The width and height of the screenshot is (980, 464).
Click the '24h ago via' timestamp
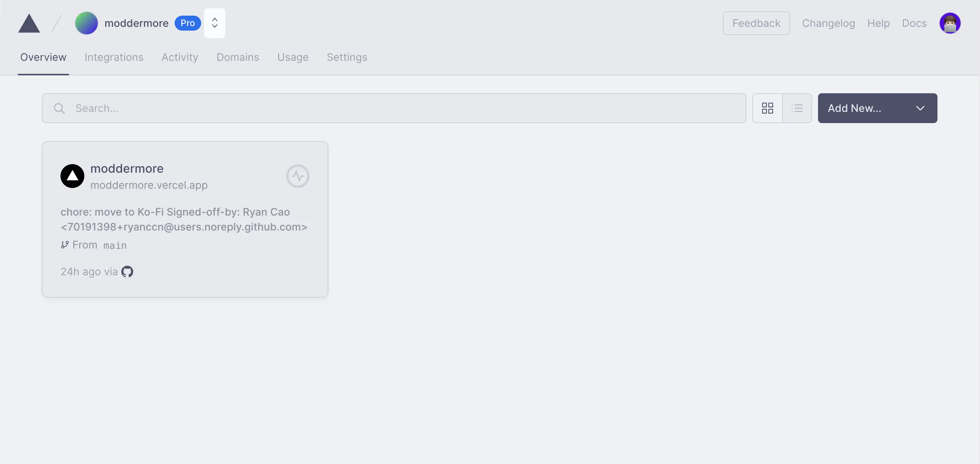(89, 272)
